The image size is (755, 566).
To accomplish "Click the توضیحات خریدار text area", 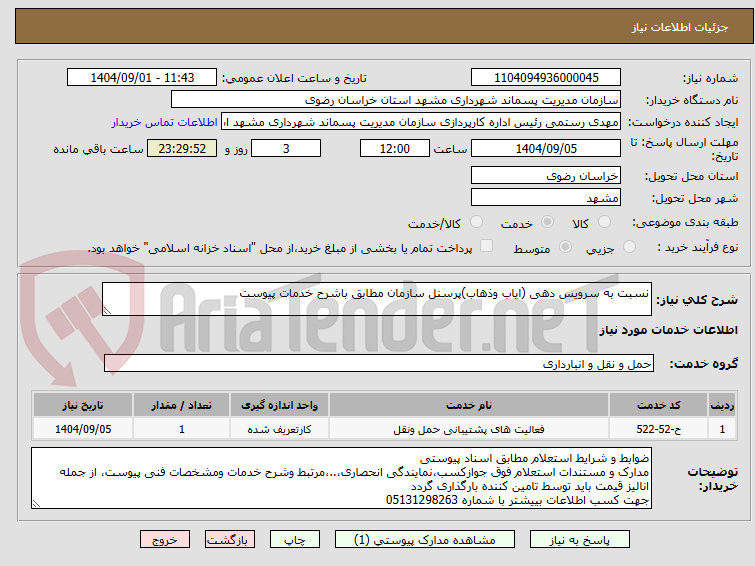I will 341,478.
